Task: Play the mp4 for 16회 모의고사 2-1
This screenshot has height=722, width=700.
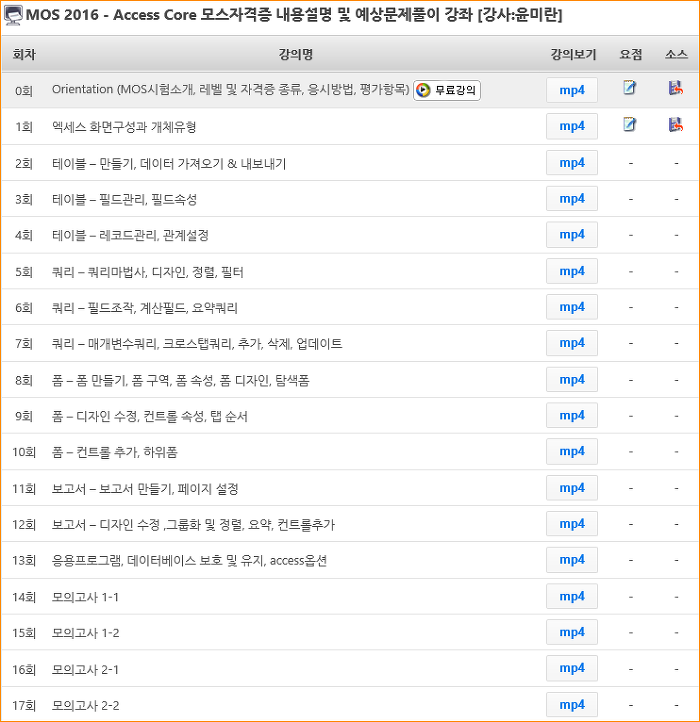Action: tap(572, 668)
